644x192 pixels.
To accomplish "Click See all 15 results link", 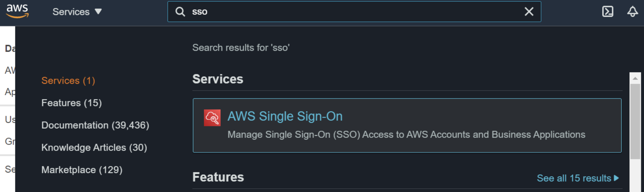I will (x=574, y=178).
